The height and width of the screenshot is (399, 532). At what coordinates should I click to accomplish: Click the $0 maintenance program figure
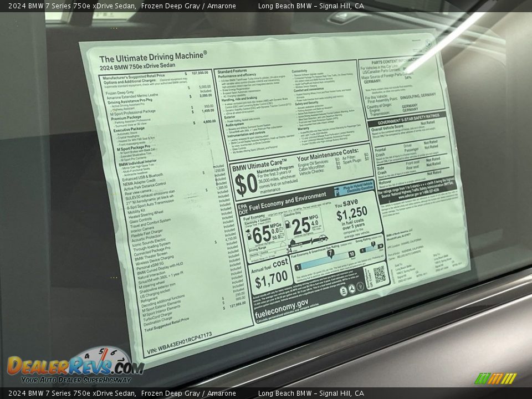245,185
